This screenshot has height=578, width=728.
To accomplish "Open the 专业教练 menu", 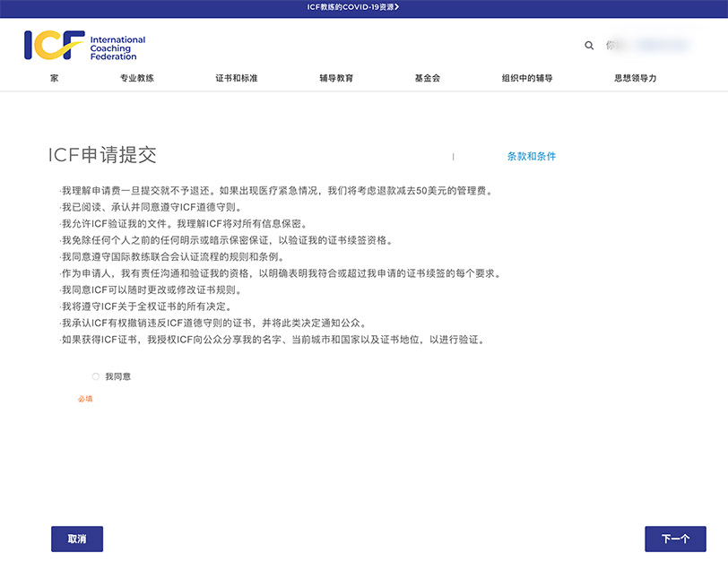I will tap(137, 79).
